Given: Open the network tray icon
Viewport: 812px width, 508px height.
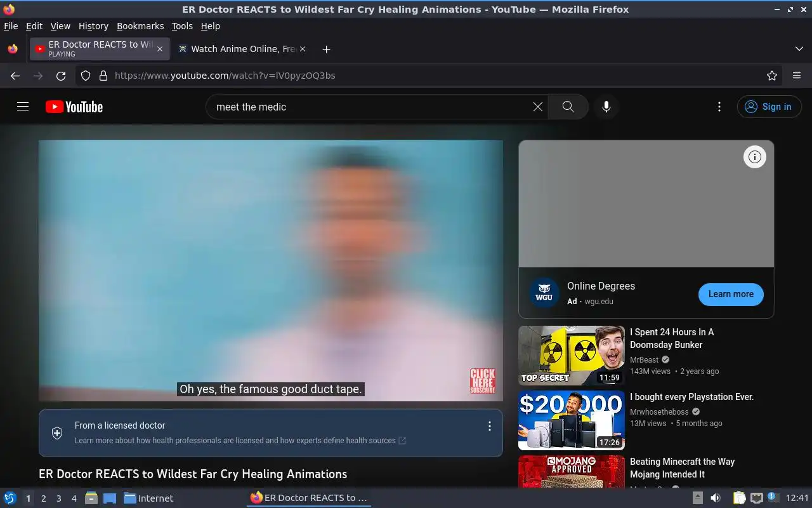Looking at the screenshot, I should pyautogui.click(x=756, y=498).
